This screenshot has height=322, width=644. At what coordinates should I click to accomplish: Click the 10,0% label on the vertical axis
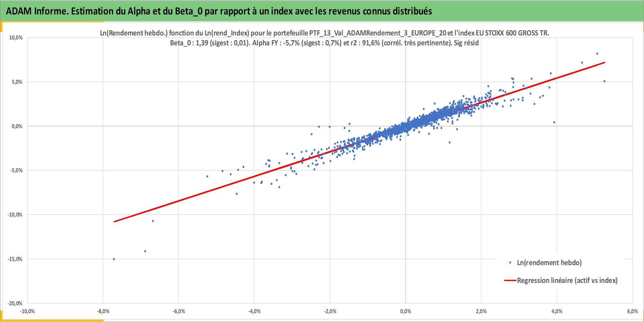(x=16, y=37)
